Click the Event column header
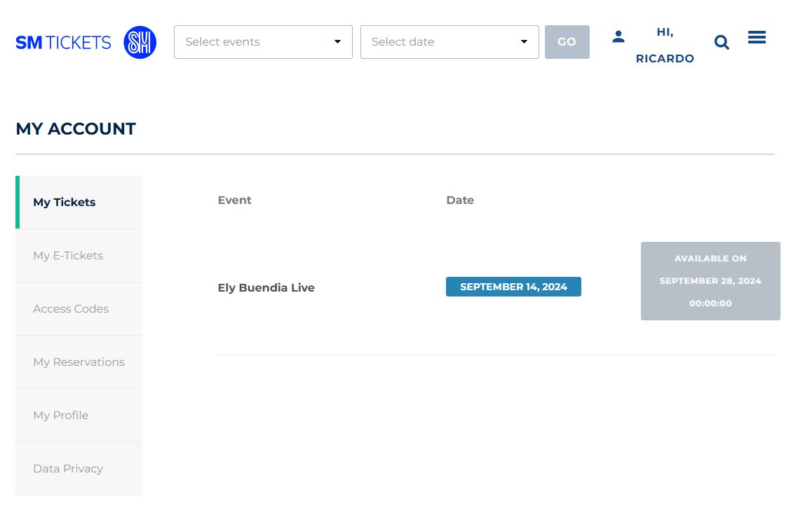 (x=235, y=200)
